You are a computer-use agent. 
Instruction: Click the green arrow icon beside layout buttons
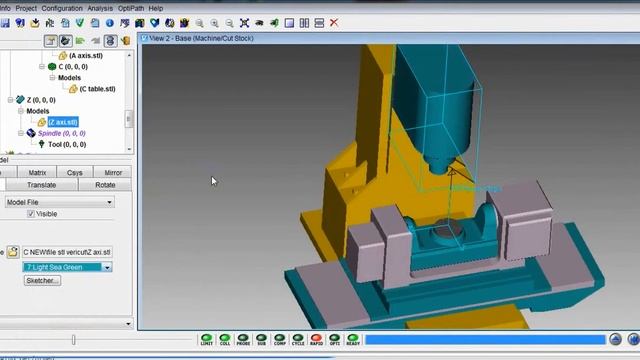274,23
